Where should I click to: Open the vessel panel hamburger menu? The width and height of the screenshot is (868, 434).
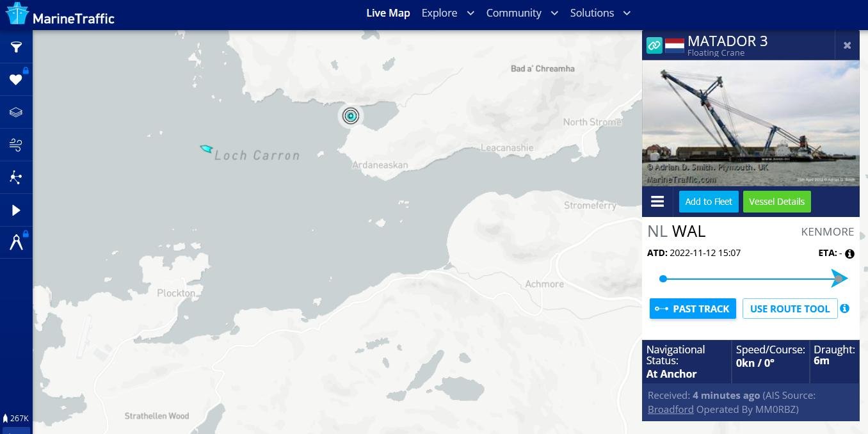click(657, 202)
